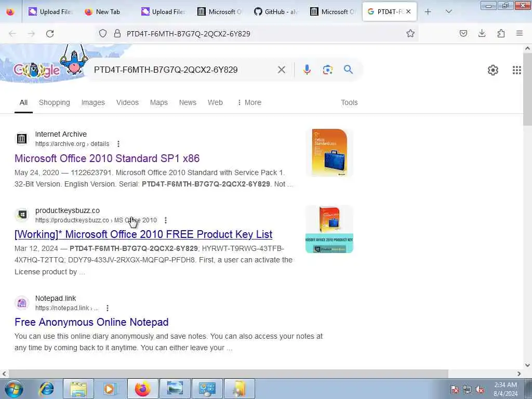
Task: Click the padlock site info icon
Action: click(117, 33)
